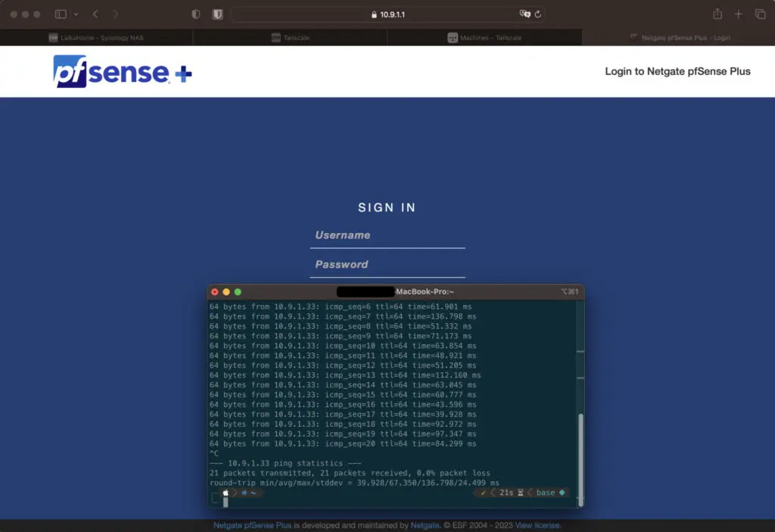This screenshot has height=532, width=775.
Task: Click the terminal line with icmp_seq=17
Action: click(x=343, y=415)
